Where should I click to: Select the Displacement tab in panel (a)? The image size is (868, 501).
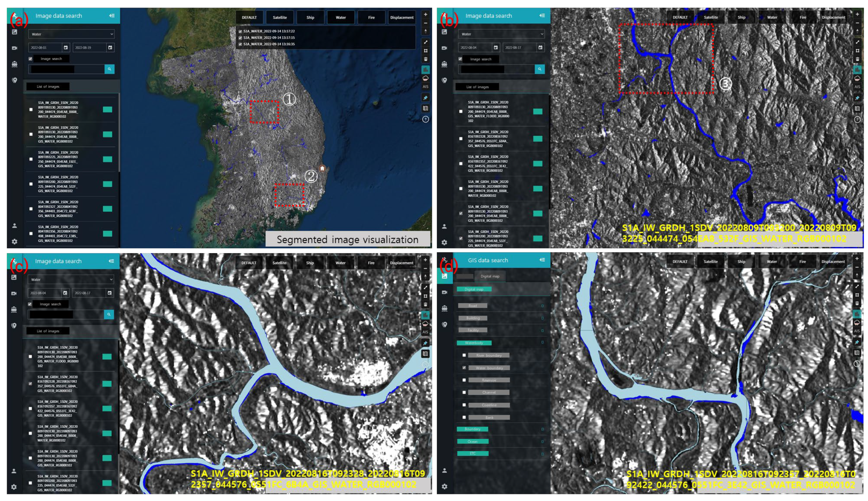(x=401, y=18)
